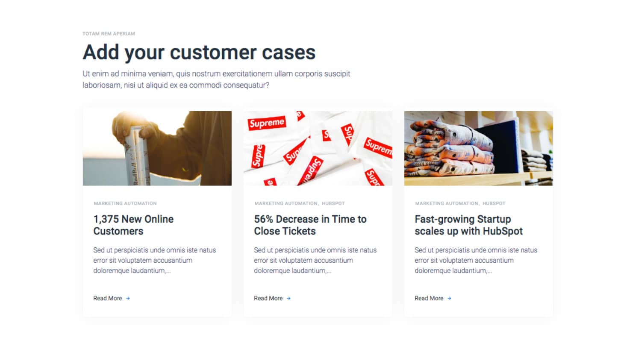Click the arrow icon in the HubSpot startup card
The width and height of the screenshot is (618, 364).
coord(449,299)
